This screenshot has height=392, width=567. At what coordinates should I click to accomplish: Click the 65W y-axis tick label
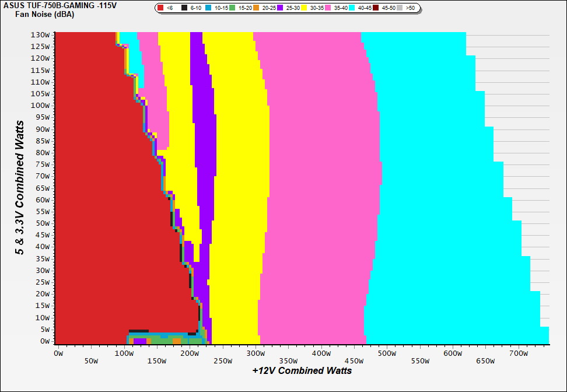coord(43,188)
